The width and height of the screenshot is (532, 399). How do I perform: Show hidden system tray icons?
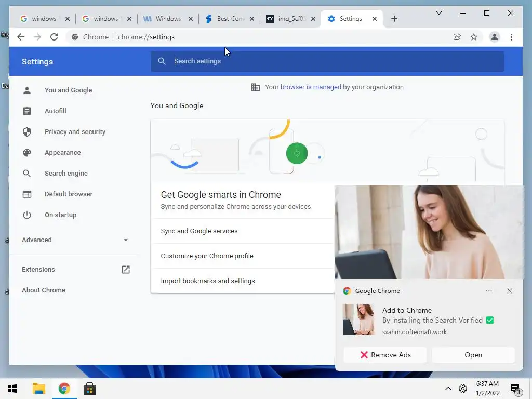(x=448, y=389)
